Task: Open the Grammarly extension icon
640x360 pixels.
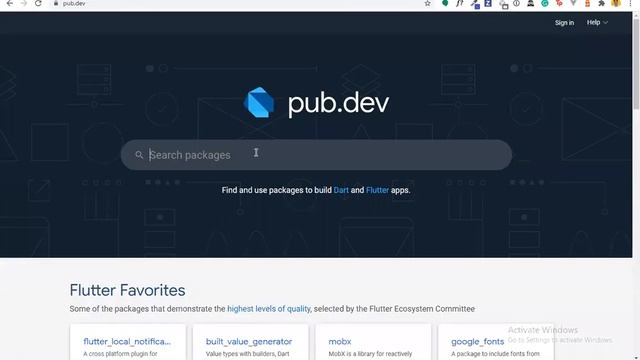Action: click(x=544, y=3)
